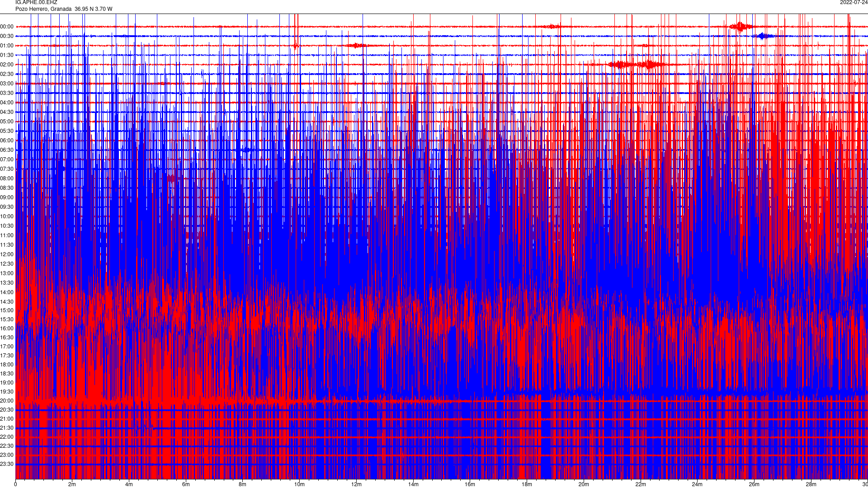Select the 01:00 time row label
Image resolution: width=868 pixels, height=488 pixels.
pos(7,46)
